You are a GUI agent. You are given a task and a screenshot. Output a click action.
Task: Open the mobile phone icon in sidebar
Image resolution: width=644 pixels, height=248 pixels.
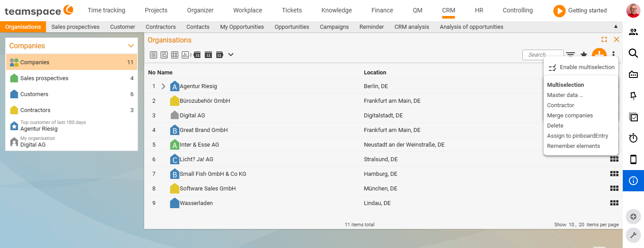click(x=633, y=159)
